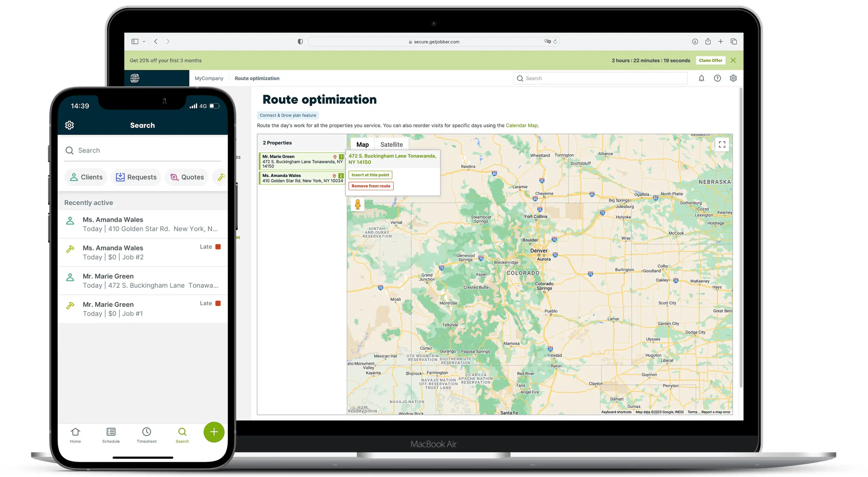The width and height of the screenshot is (868, 477).
Task: Expand the sidebar options chevron in Safari
Action: click(x=144, y=41)
